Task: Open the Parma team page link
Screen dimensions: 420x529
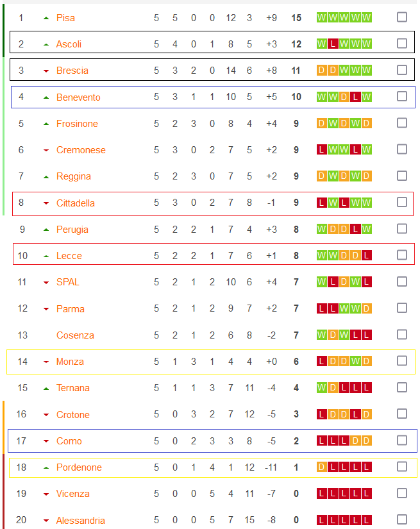Action: coord(71,309)
